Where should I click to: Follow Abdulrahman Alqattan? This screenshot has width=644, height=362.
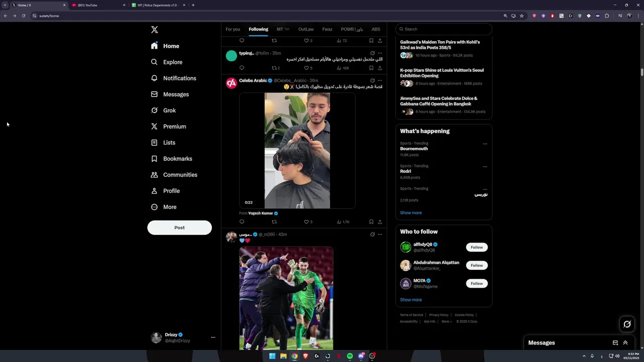(476, 265)
